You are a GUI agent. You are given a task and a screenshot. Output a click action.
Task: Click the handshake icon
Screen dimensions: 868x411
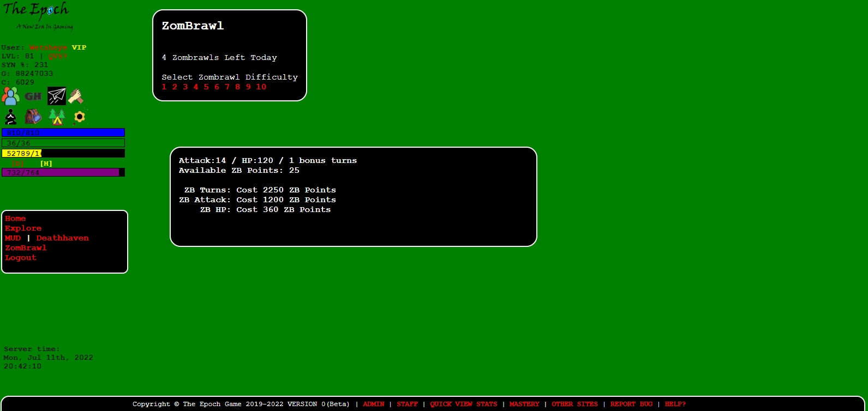(x=76, y=96)
